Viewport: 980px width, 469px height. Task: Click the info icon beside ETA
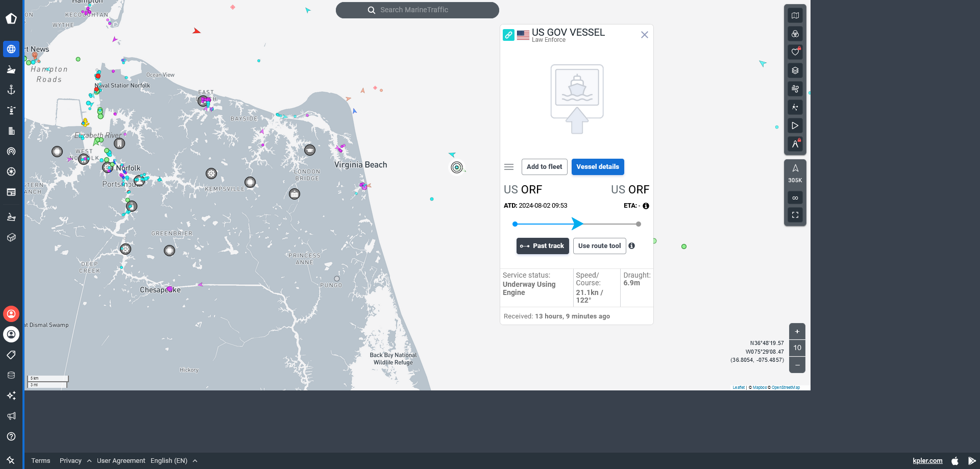[x=646, y=206]
